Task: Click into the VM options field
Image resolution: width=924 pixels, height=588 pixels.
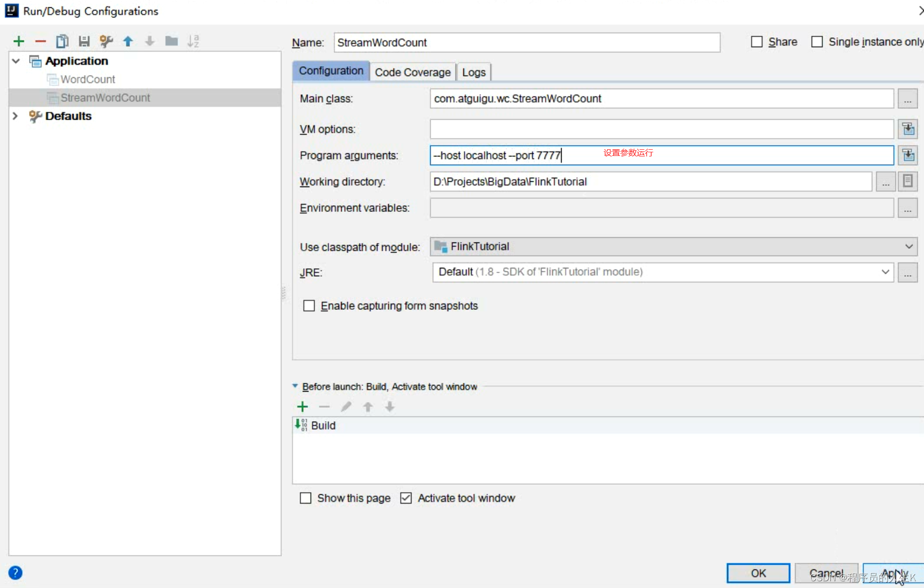Action: coord(661,130)
